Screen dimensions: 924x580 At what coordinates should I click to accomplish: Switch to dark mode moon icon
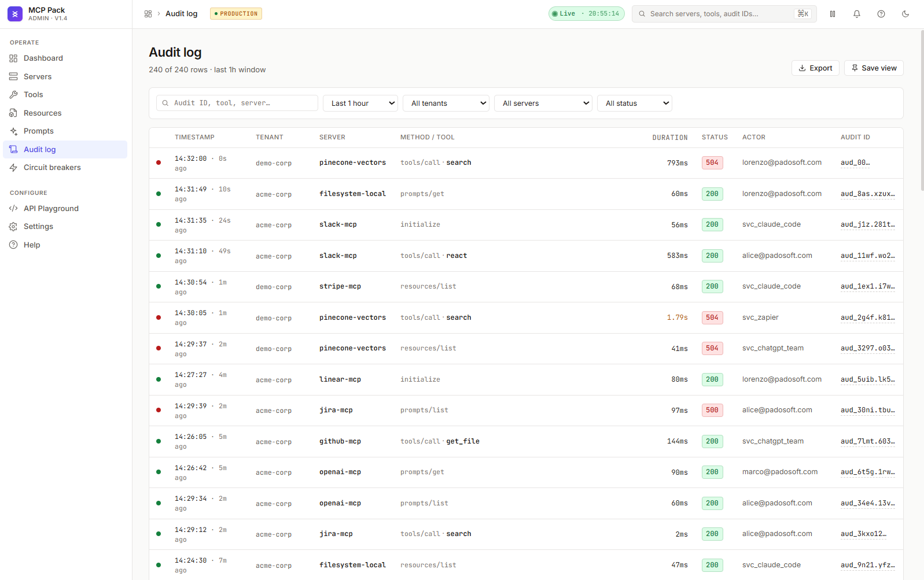coord(905,14)
